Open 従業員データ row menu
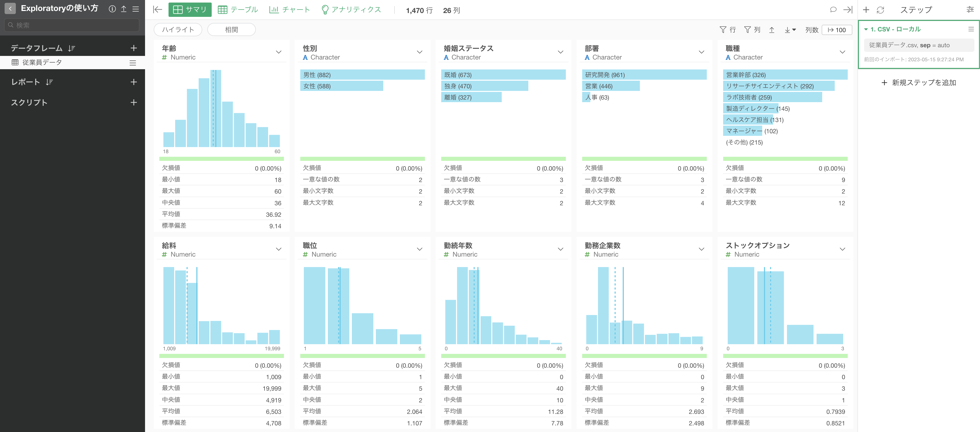Viewport: 980px width, 432px height. [x=133, y=63]
